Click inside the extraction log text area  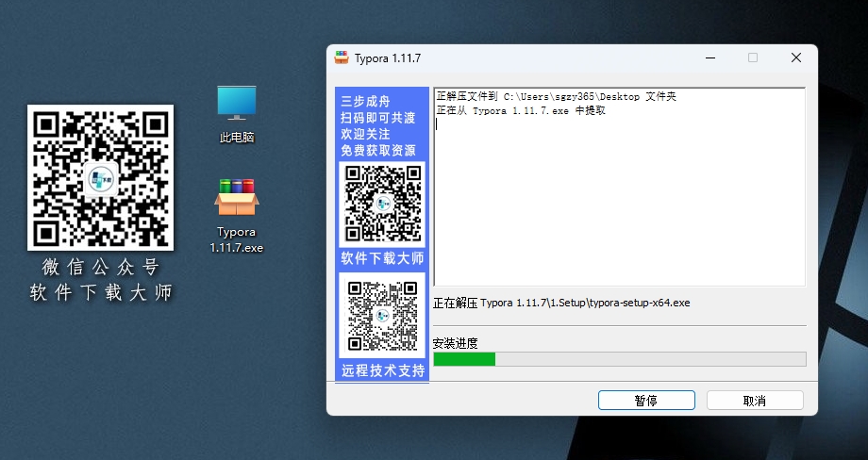click(x=620, y=187)
